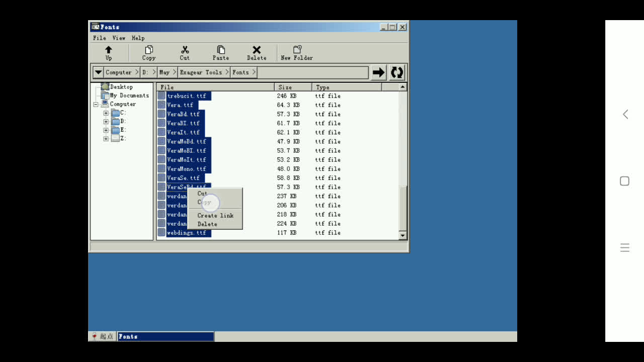This screenshot has height=362, width=644.
Task: Click the scrollbar down arrow in the file list
Action: (403, 235)
